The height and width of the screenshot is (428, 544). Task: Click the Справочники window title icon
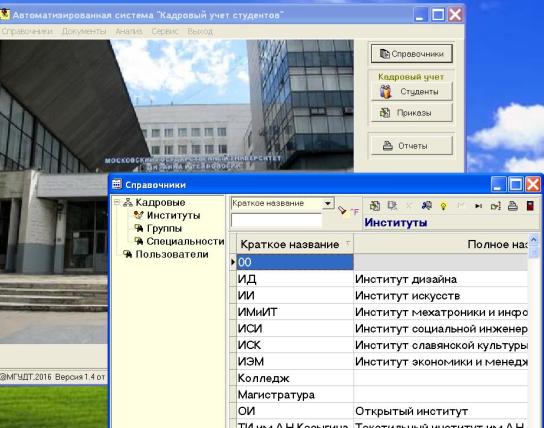tap(117, 184)
